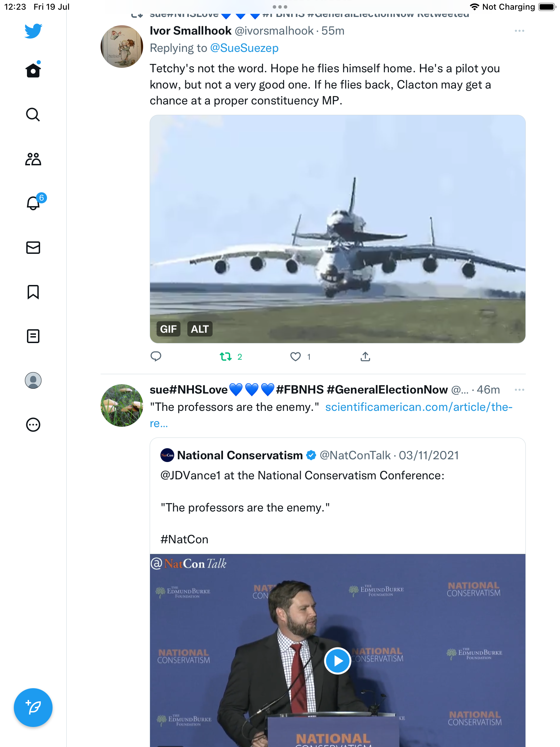Open the search page
This screenshot has height=747, width=560.
coord(33,114)
